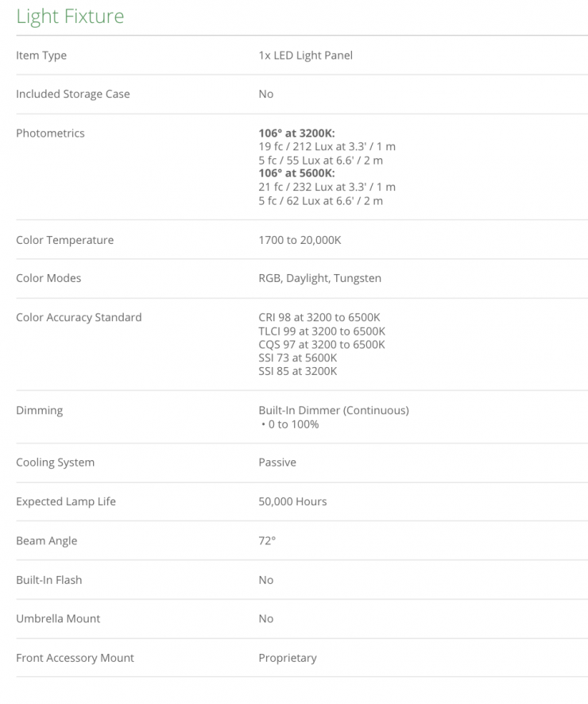This screenshot has height=704, width=588.
Task: Click the Color Accuracy Standard label
Action: pyautogui.click(x=79, y=317)
